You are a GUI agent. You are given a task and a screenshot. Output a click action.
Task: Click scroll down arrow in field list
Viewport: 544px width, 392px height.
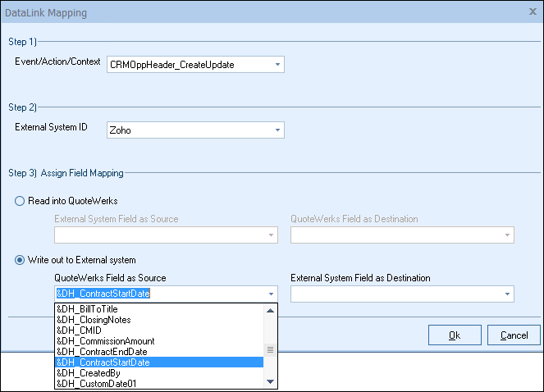[270, 381]
